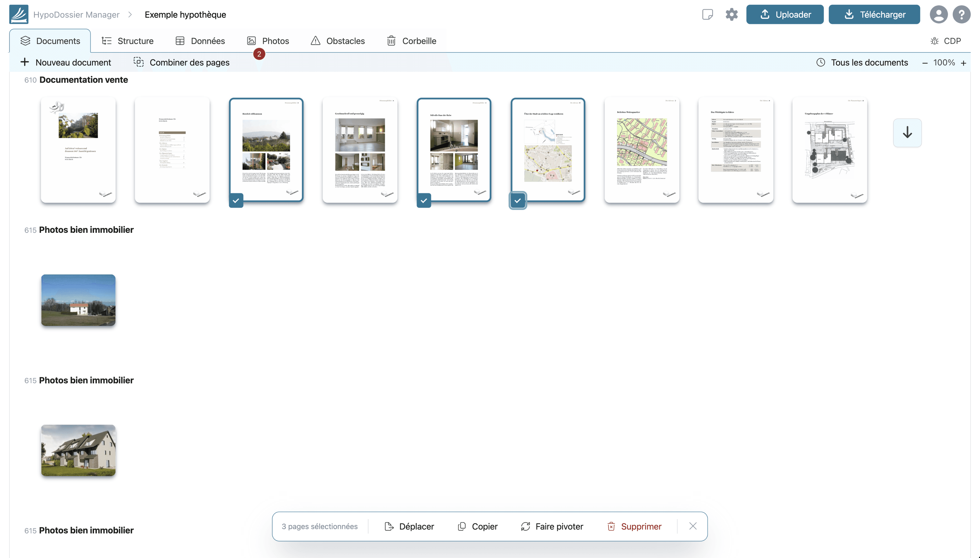Viewport: 980px width, 558px height.
Task: Switch to the Documents tab
Action: coord(50,41)
